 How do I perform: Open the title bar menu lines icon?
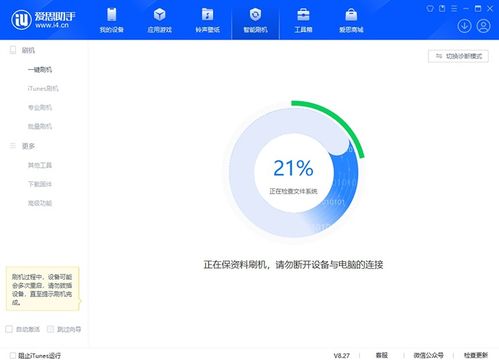[x=454, y=9]
